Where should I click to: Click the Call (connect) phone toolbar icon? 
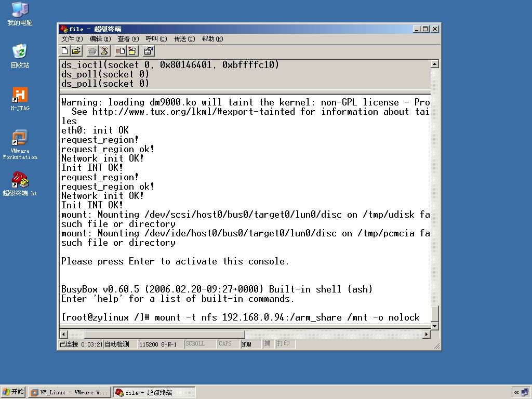tap(92, 51)
